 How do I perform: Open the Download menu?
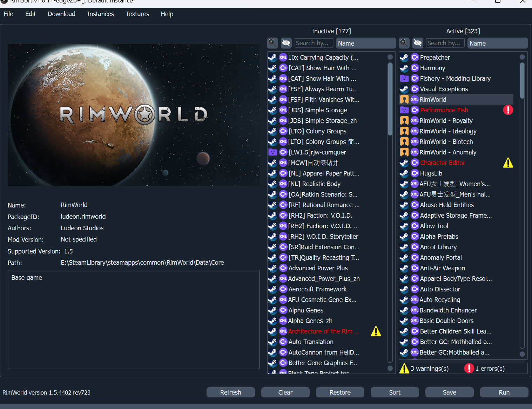[x=61, y=14]
